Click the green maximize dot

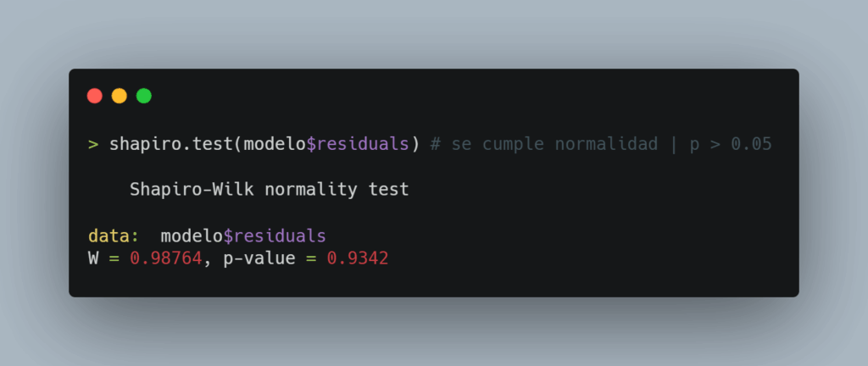click(144, 96)
